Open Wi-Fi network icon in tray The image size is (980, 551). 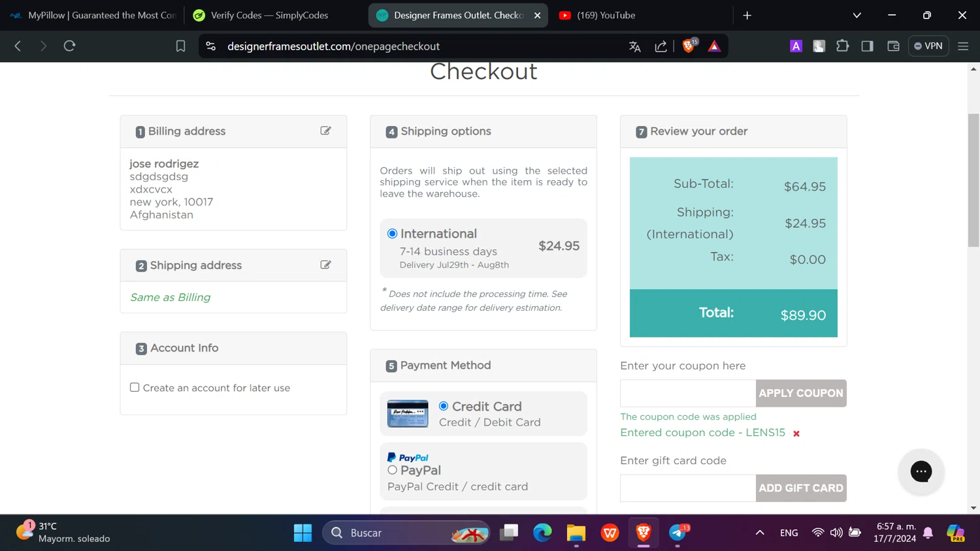(817, 533)
